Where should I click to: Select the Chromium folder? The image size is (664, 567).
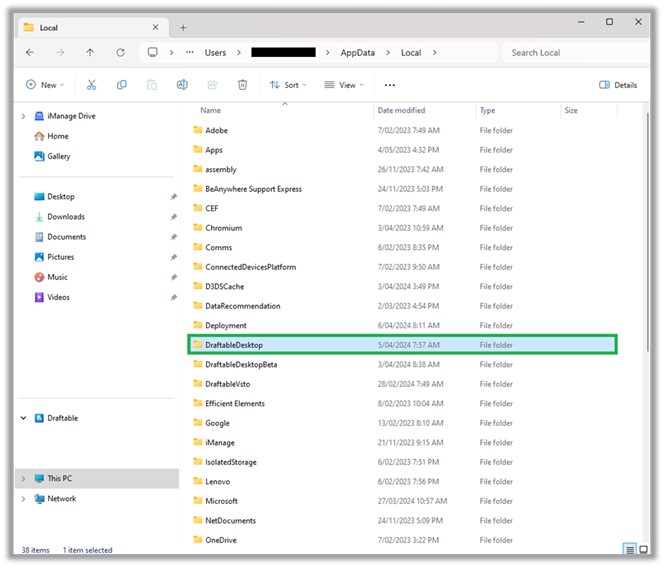click(x=402, y=228)
